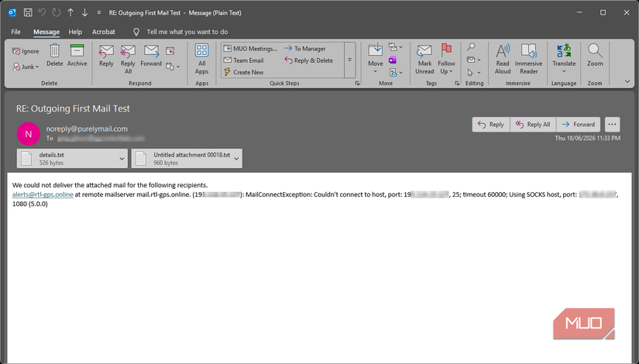Click the Meeting reply icon

(x=170, y=51)
